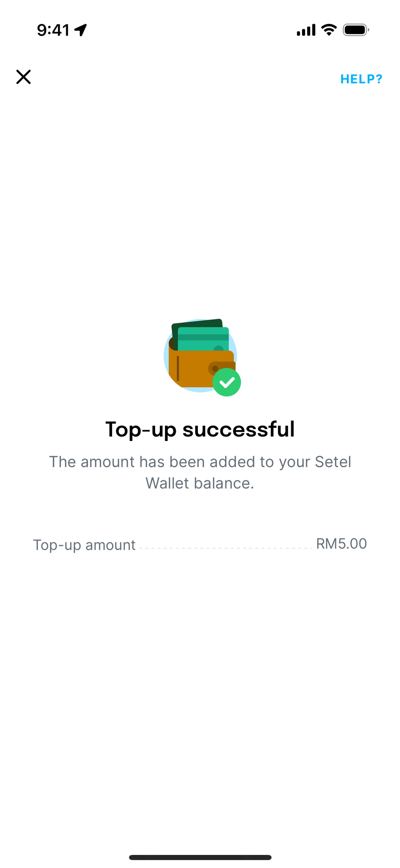Screen dimensions: 400x868
Task: Click the wallet's clasp button
Action: pos(215,368)
